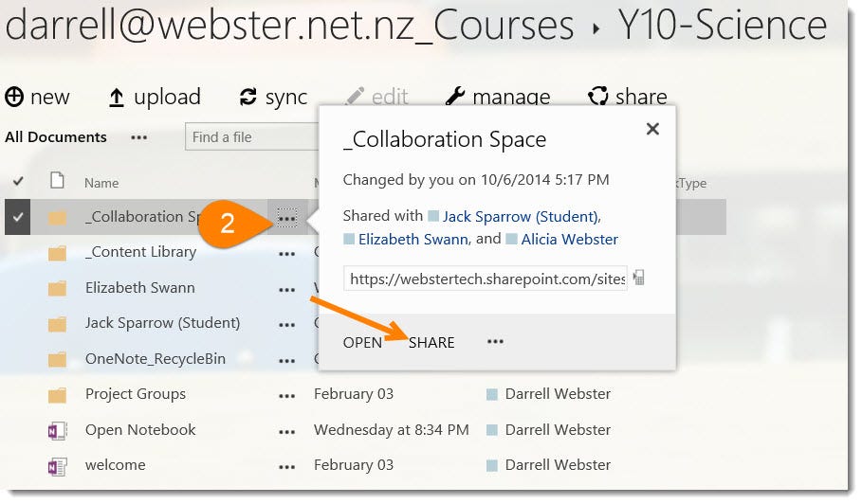
Task: Click the sync arrows icon
Action: [248, 97]
